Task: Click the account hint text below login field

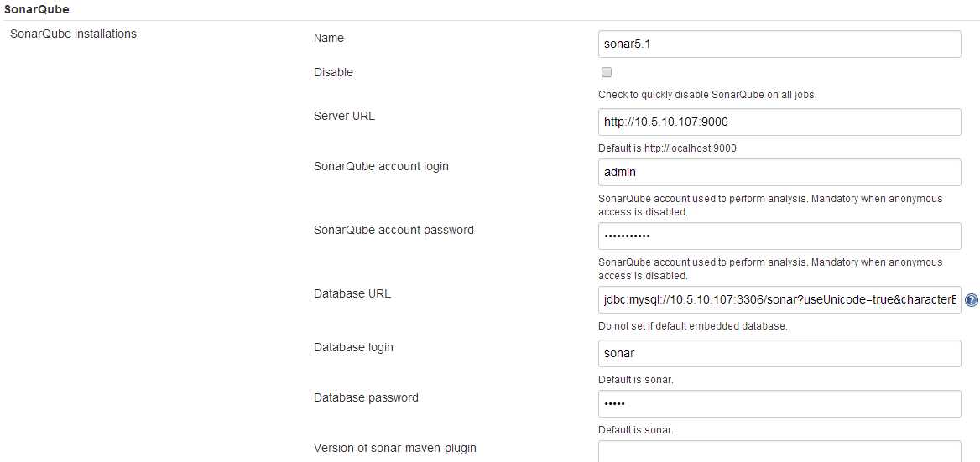Action: tap(770, 205)
